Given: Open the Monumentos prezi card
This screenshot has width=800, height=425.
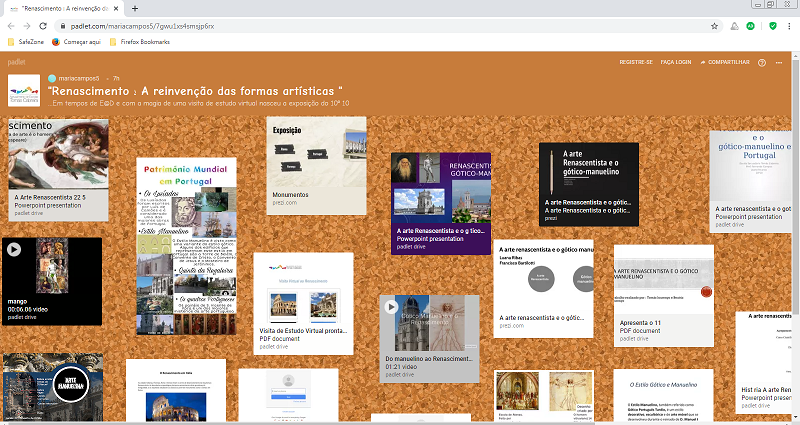Looking at the screenshot, I should [x=316, y=165].
